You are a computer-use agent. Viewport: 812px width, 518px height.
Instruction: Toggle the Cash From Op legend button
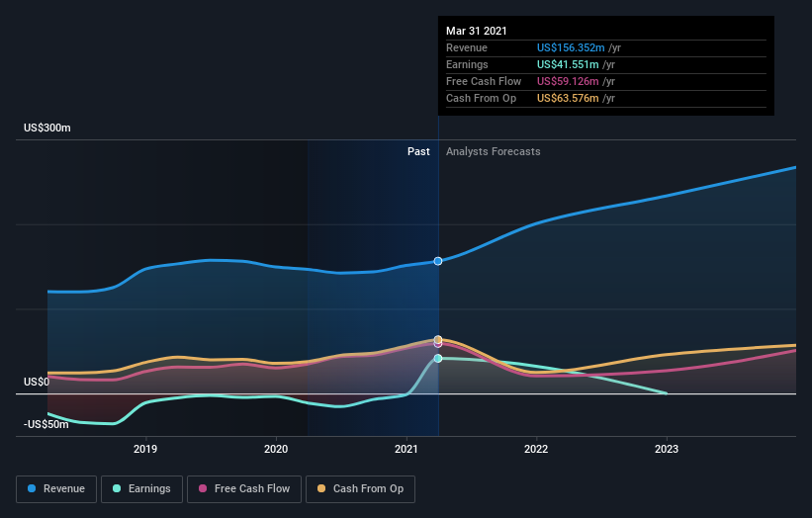tap(360, 489)
